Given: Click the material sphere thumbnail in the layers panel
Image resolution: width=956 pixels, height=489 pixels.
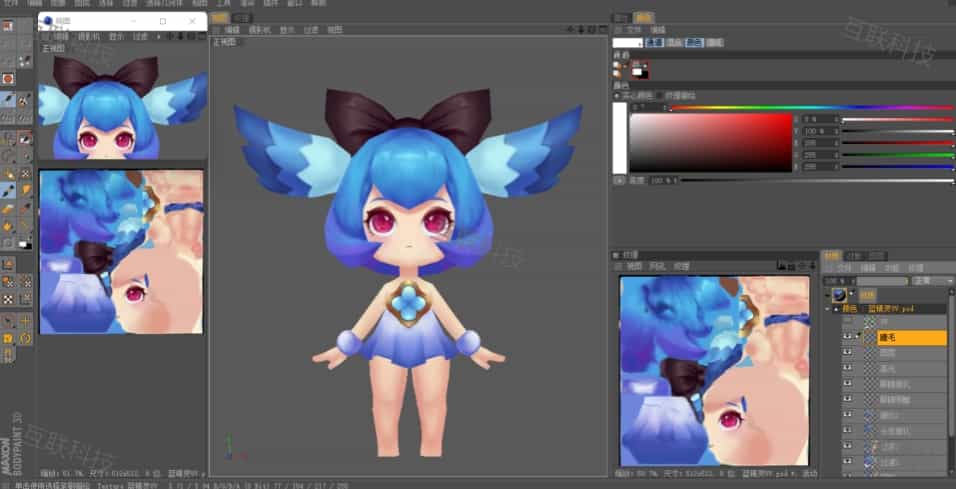Looking at the screenshot, I should 838,296.
